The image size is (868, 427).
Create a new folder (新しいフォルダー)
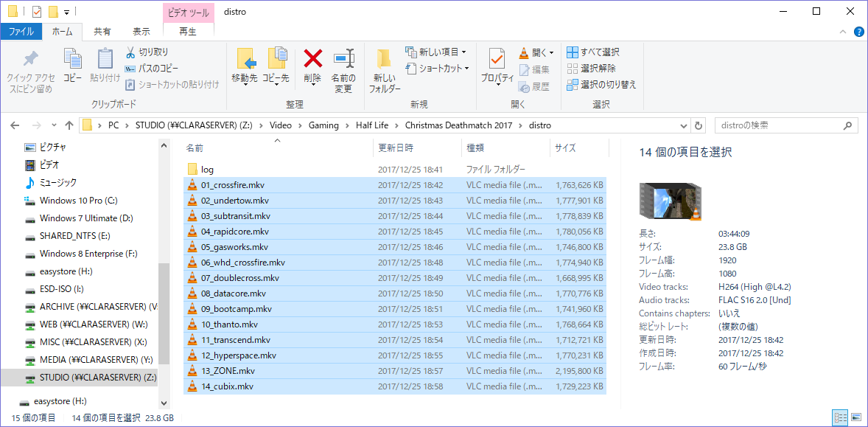(x=384, y=71)
